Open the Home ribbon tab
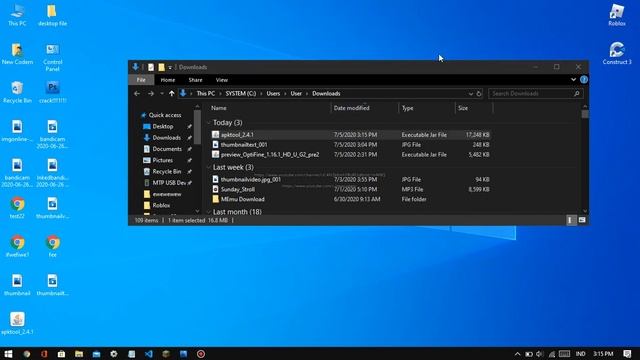This screenshot has height=360, width=640. (168, 80)
